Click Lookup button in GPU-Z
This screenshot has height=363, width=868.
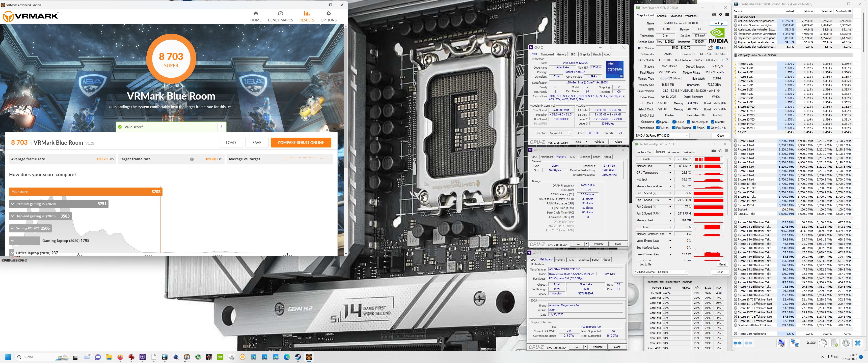[718, 23]
